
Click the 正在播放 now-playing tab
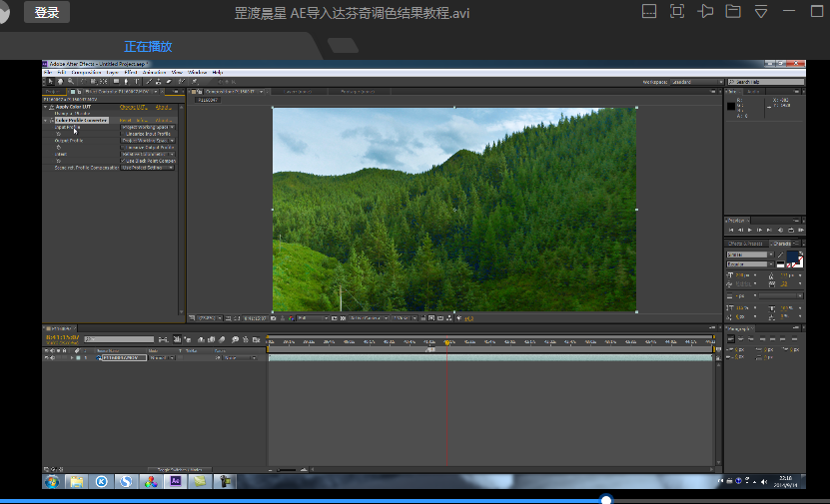148,47
